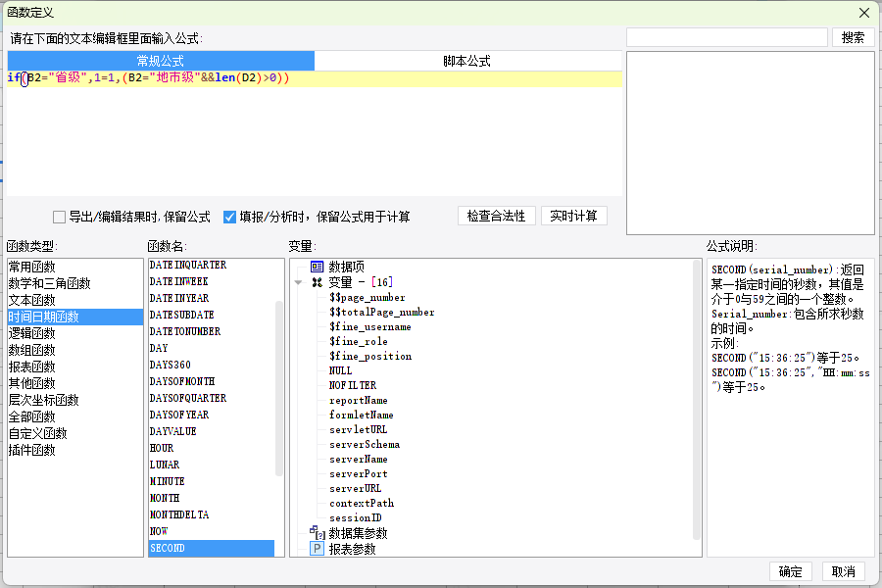Select 插件函数 category
Viewport: 882px width, 588px height.
click(x=74, y=450)
